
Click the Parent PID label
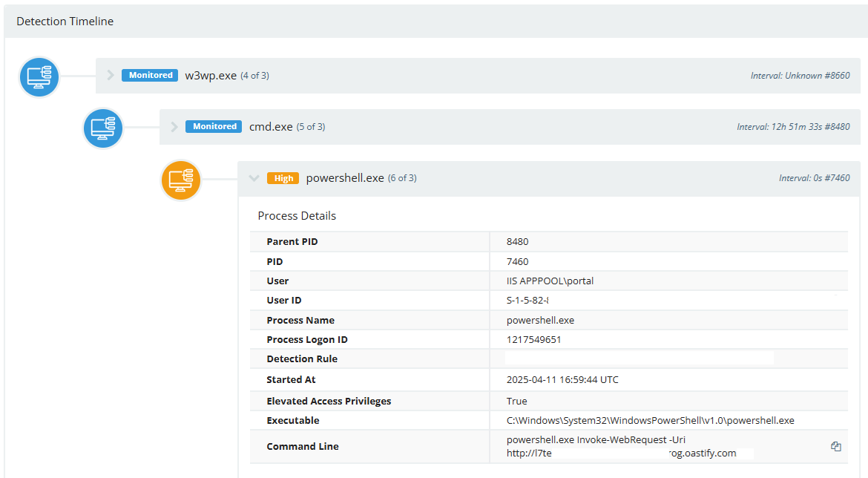(x=292, y=241)
